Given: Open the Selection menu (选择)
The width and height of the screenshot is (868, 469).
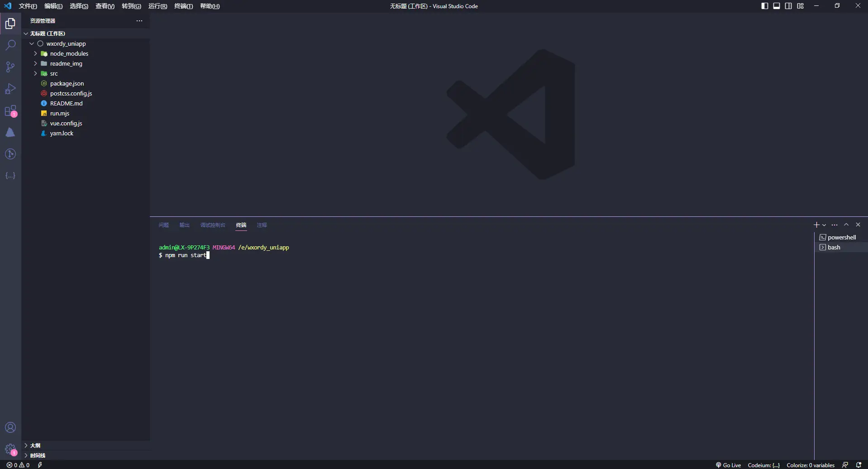Looking at the screenshot, I should coord(79,6).
